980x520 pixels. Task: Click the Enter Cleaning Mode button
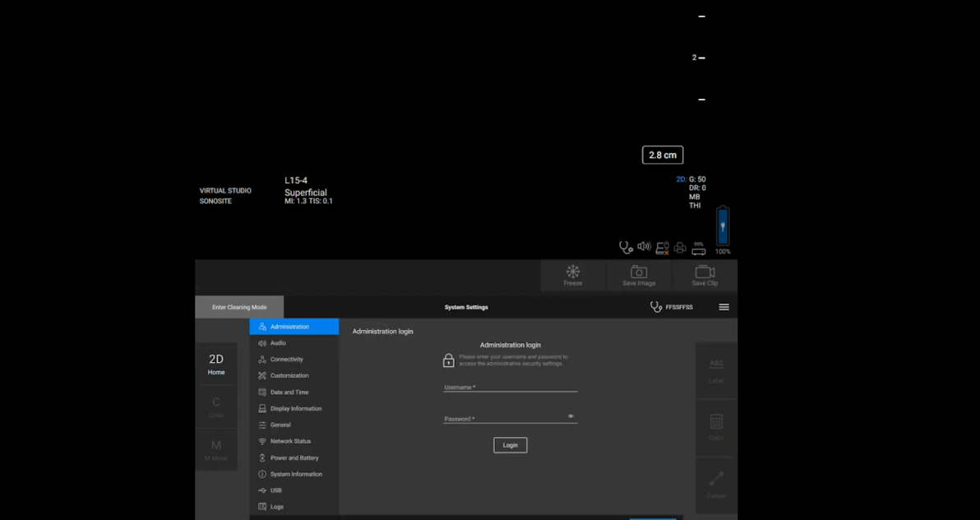(239, 307)
